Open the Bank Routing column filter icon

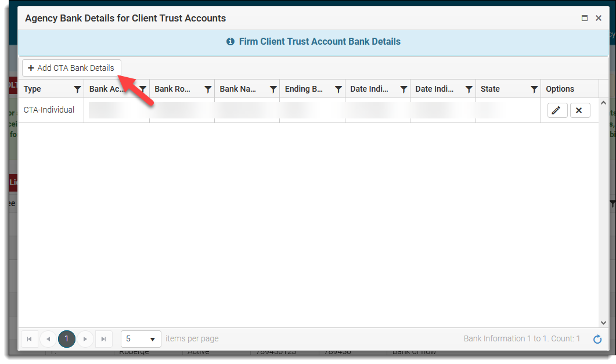point(208,89)
